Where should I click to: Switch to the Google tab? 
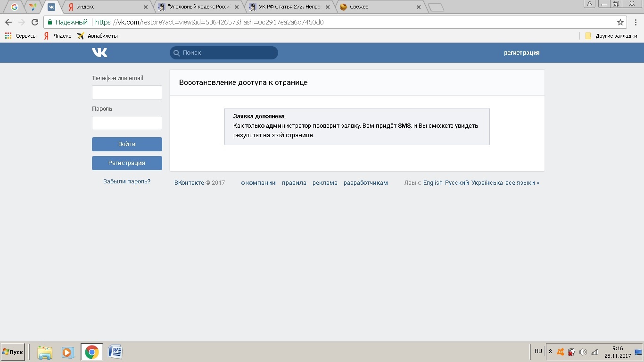pyautogui.click(x=15, y=7)
